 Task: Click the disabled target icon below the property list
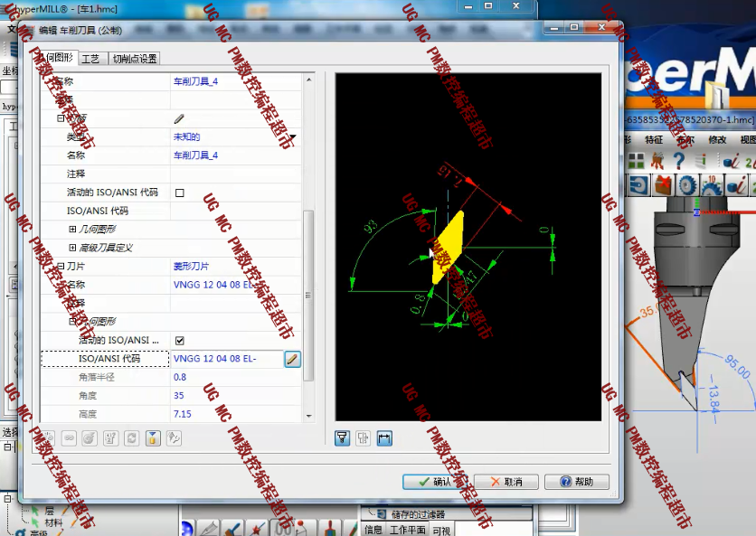tap(90, 438)
